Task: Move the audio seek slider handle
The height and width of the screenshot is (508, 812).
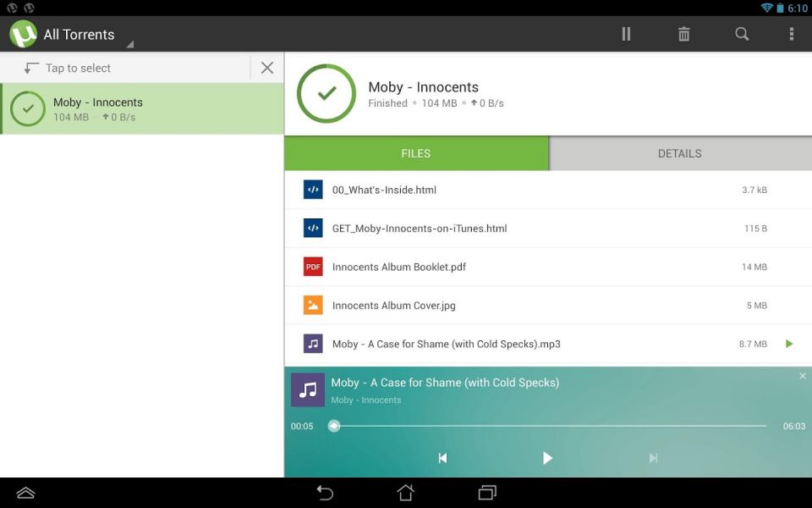Action: point(334,426)
